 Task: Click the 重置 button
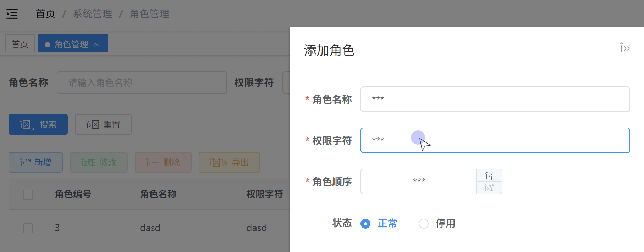103,124
